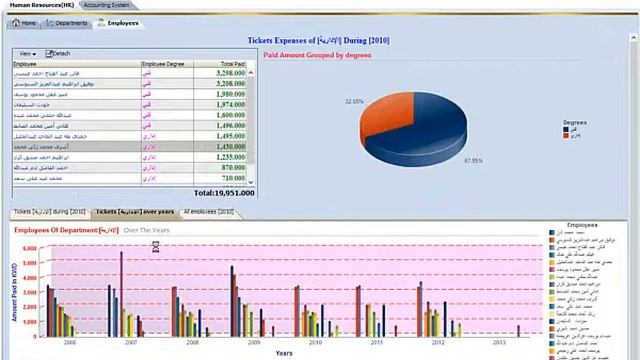Image resolution: width=640 pixels, height=360 pixels.
Task: Select the row with total 1,235.000
Action: click(x=129, y=157)
